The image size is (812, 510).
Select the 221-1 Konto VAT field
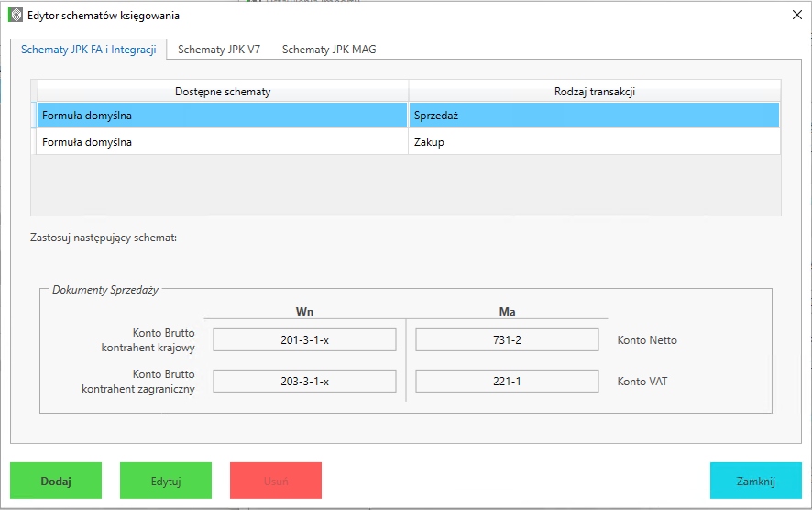click(507, 381)
